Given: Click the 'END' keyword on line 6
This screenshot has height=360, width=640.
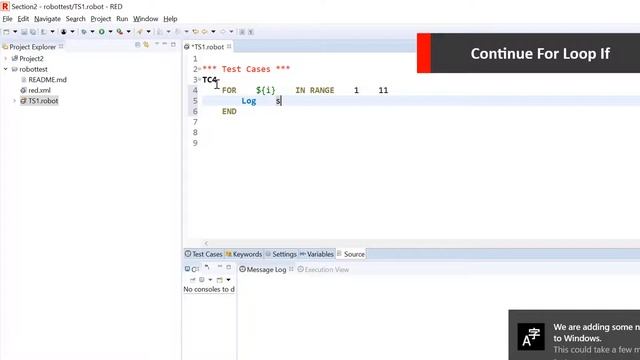Looking at the screenshot, I should (x=229, y=111).
